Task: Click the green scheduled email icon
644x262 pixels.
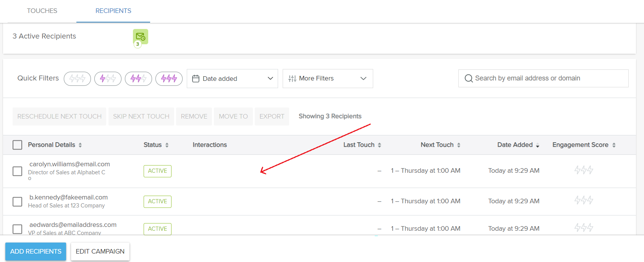Action: (140, 37)
